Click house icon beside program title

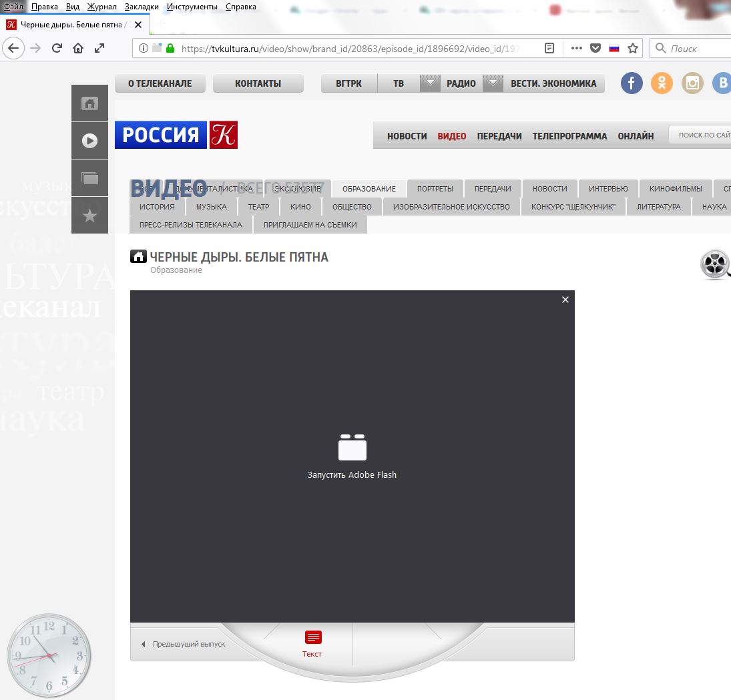(x=138, y=256)
